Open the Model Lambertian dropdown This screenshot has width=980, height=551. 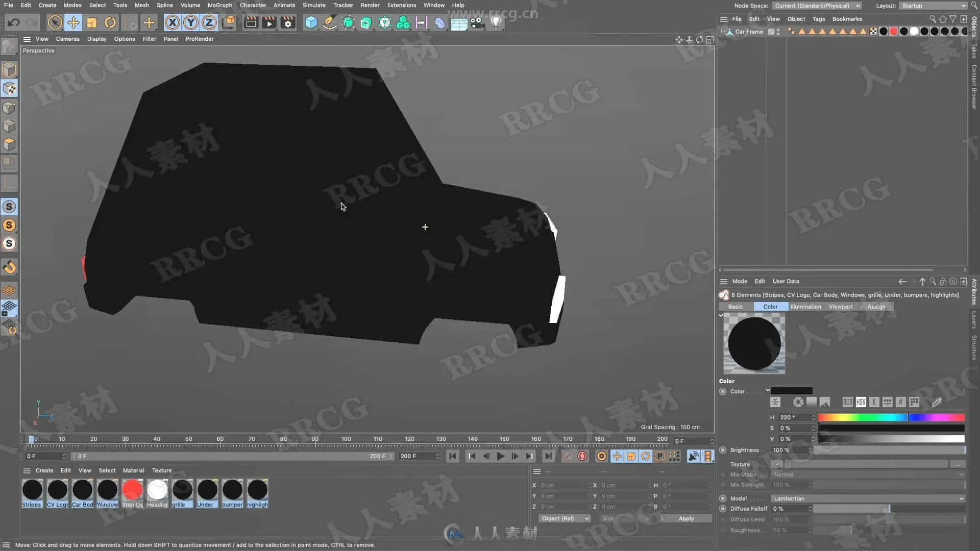pyautogui.click(x=868, y=498)
